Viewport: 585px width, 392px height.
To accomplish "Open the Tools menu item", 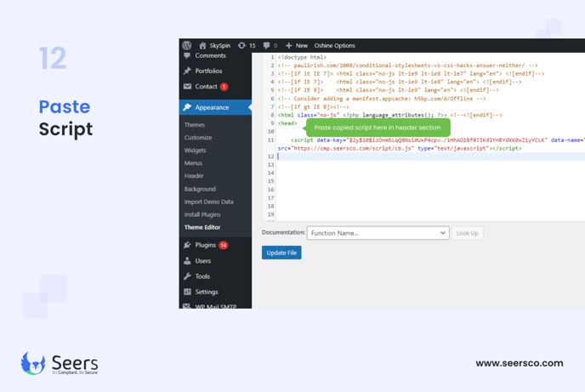I will [x=202, y=276].
